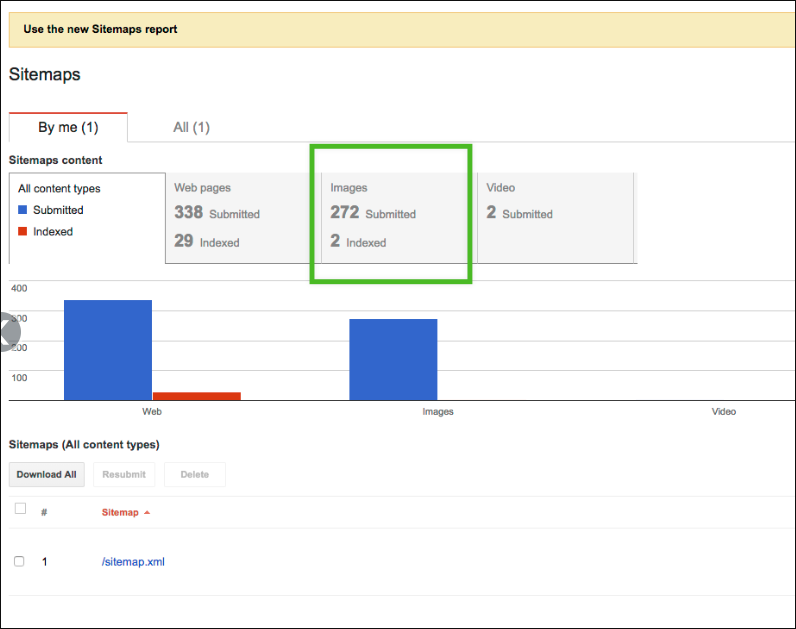Click the red Indexed legend square
This screenshot has height=629, width=796.
click(23, 232)
